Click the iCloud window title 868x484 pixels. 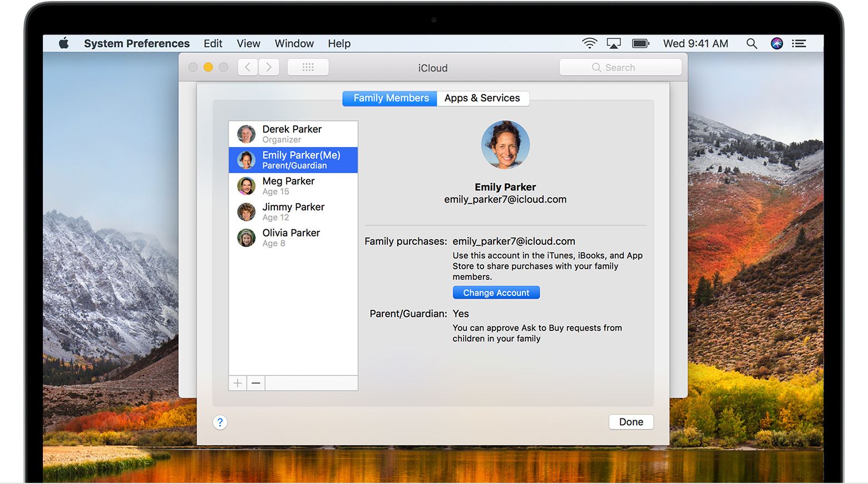pos(433,68)
